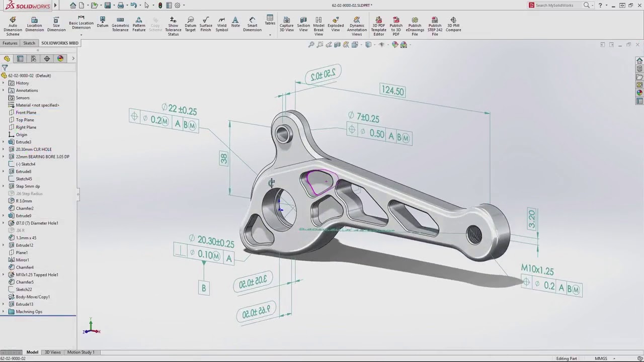
Task: Select the Smart Dimension tool
Action: (252, 25)
